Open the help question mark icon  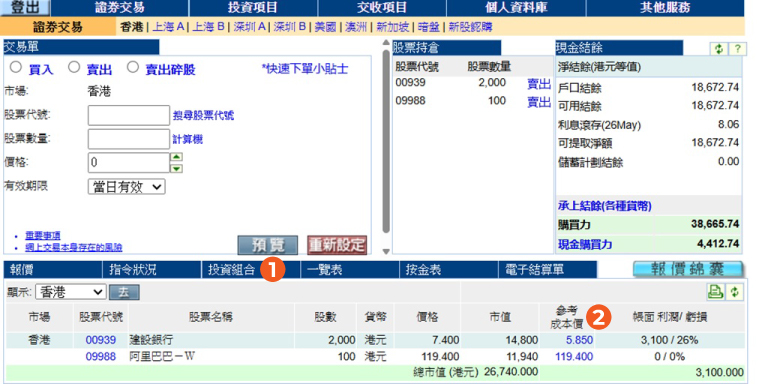click(737, 48)
